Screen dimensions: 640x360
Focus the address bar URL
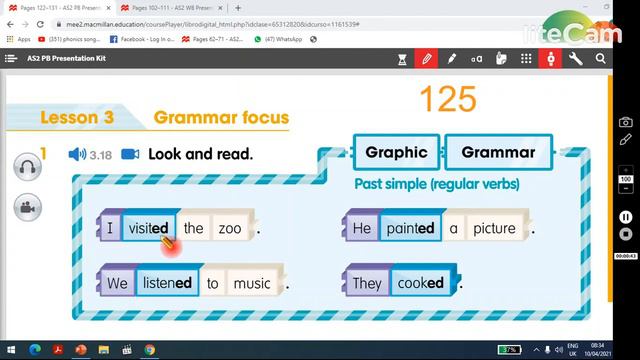coord(212,24)
